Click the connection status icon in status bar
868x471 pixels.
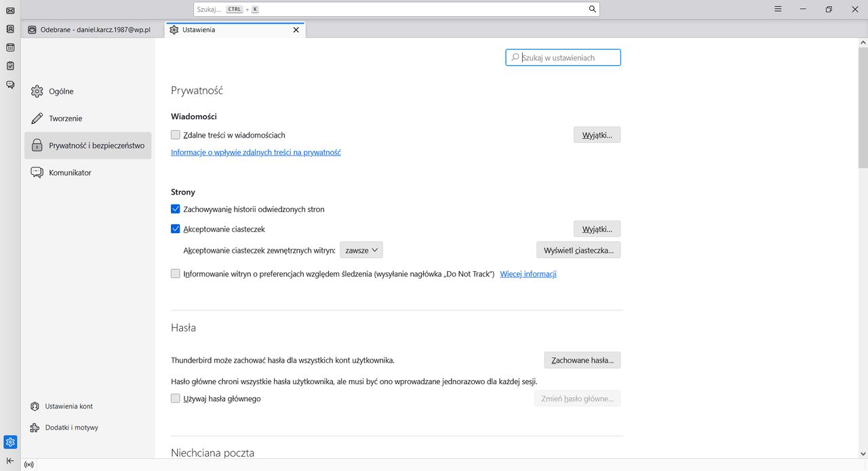(x=28, y=465)
